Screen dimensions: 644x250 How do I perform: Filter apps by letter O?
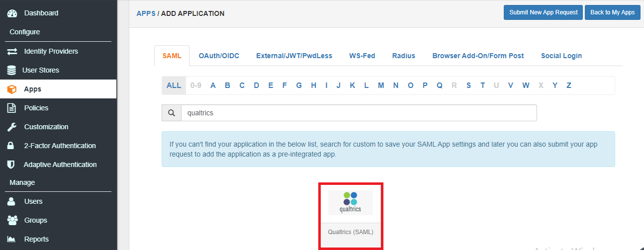410,85
